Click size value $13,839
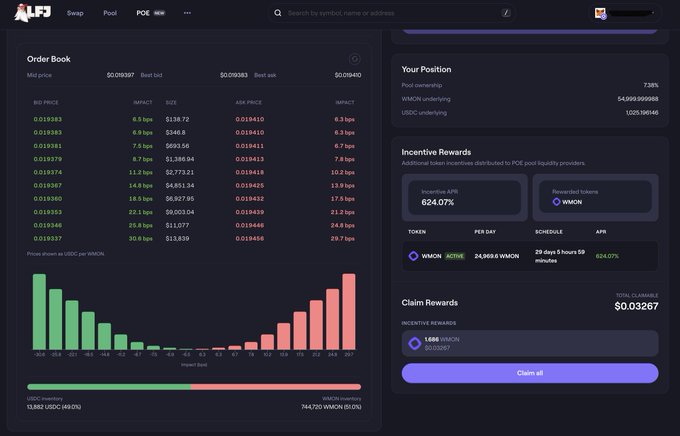This screenshot has width=680, height=436. coord(177,239)
